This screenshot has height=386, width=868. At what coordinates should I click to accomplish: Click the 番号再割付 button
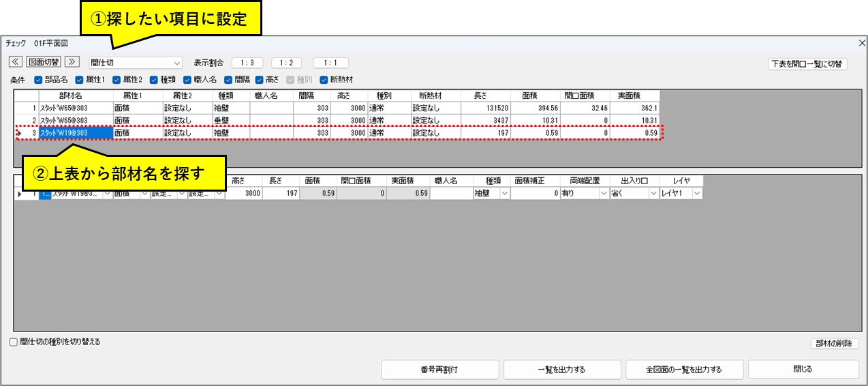click(x=439, y=370)
